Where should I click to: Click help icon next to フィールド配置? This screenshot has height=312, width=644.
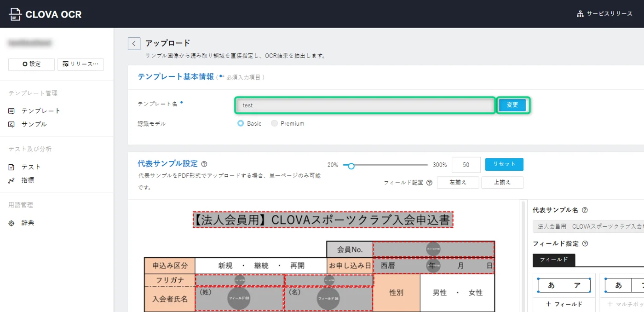(429, 183)
